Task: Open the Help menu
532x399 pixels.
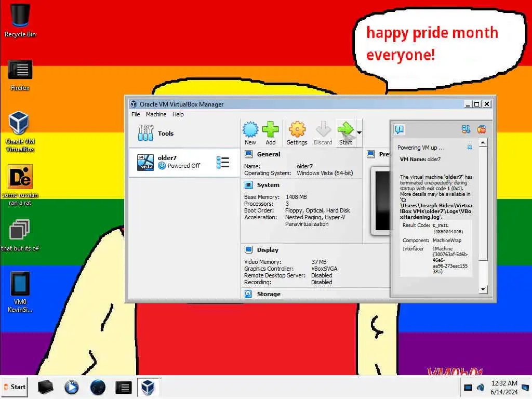Action: [178, 114]
